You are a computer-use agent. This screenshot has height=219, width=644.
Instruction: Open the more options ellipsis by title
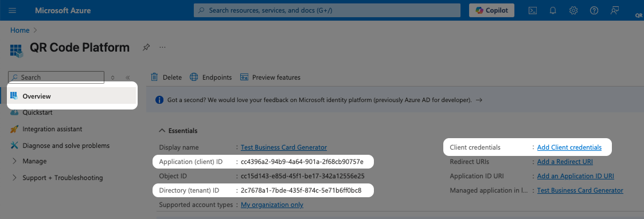click(x=162, y=47)
